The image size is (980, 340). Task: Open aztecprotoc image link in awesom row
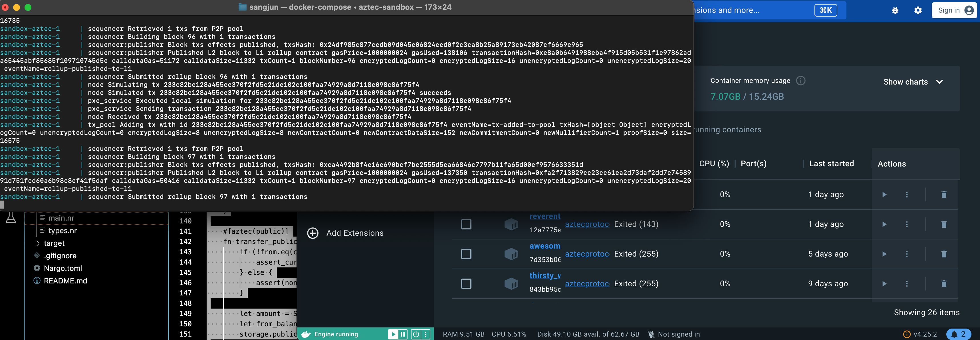[x=587, y=254]
